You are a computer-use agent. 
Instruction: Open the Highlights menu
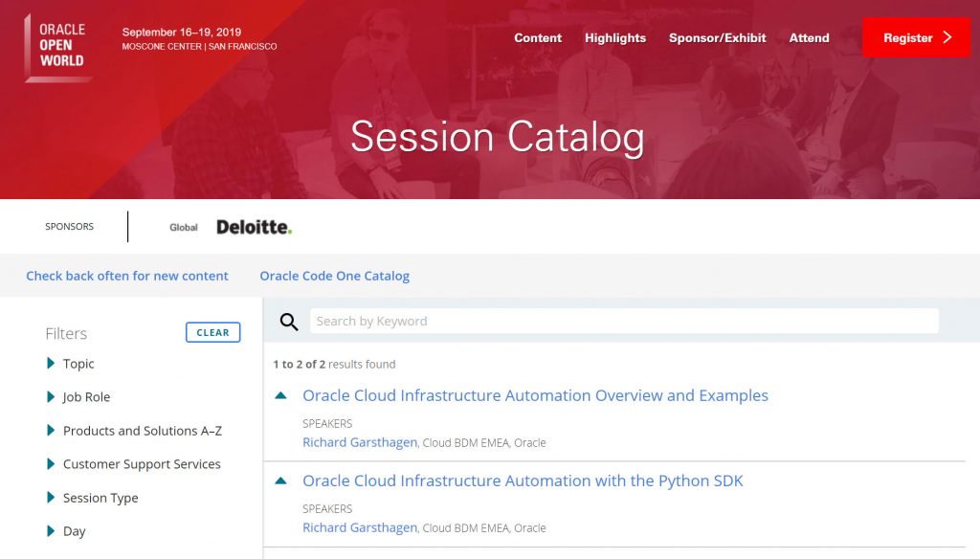pyautogui.click(x=615, y=38)
